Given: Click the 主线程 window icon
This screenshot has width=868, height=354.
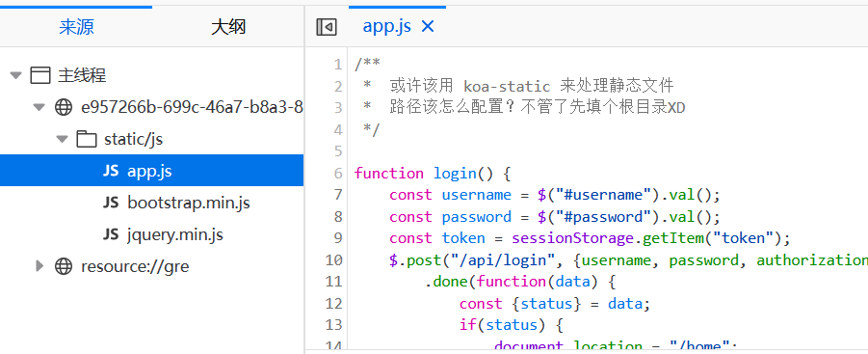Looking at the screenshot, I should click(39, 75).
